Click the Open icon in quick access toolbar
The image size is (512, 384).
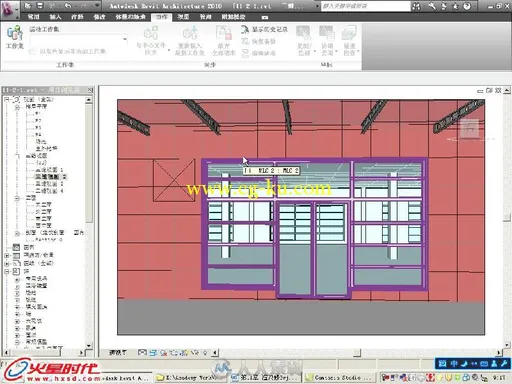[x=28, y=6]
